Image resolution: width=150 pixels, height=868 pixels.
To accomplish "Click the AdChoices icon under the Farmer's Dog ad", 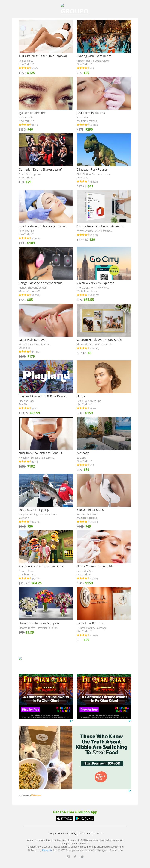I will (x=130, y=791).
